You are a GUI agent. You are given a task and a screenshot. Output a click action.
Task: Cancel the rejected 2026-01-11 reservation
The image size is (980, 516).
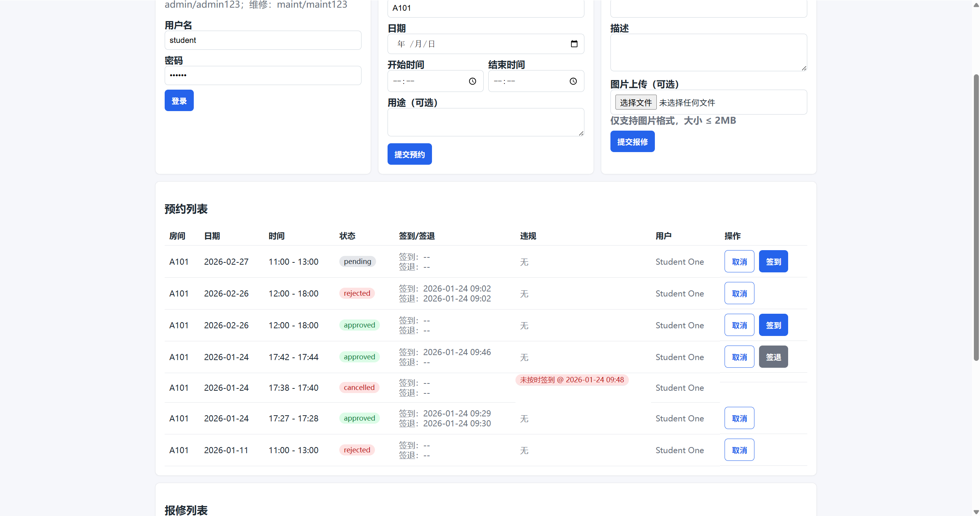(739, 450)
